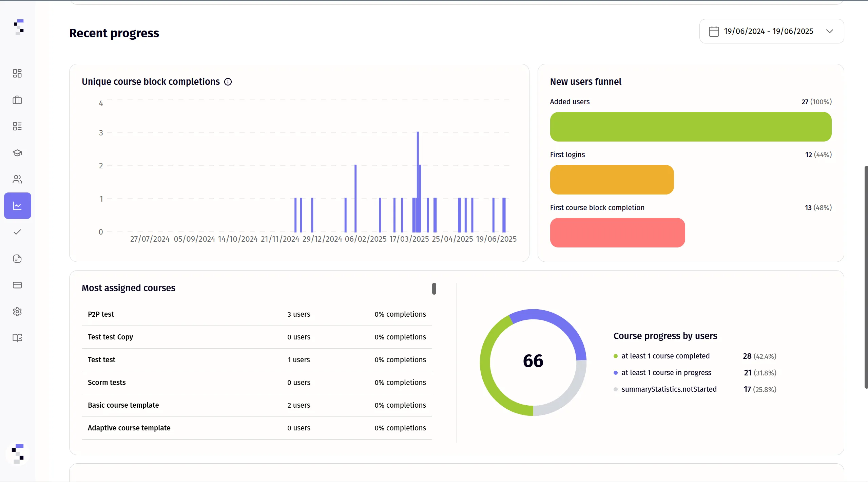The width and height of the screenshot is (868, 482).
Task: Click the Course progress by users heading
Action: [665, 336]
